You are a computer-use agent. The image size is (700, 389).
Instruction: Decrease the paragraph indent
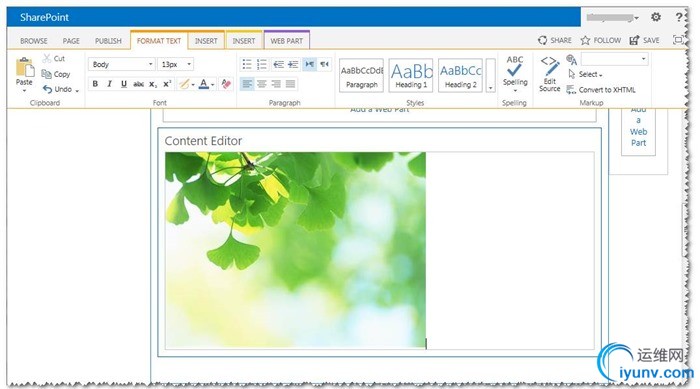coord(279,64)
